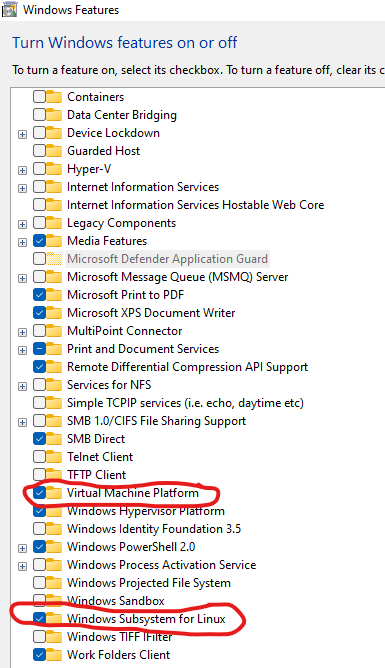Expand the MultiPoint Connector node

pyautogui.click(x=23, y=332)
